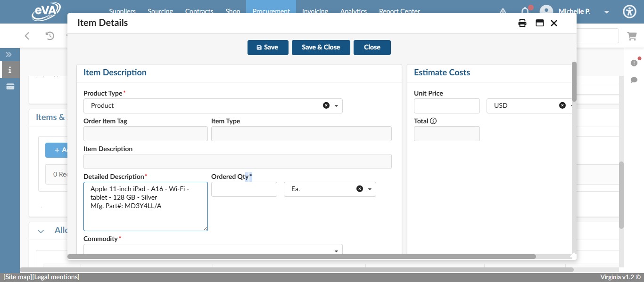Open the Commodity dropdown
Screen dimensions: 644x282
coord(336,250)
